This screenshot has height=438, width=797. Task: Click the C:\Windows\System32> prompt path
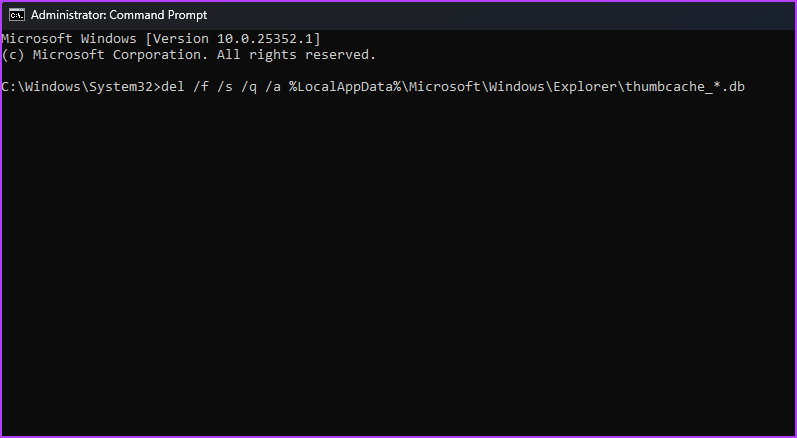point(81,87)
